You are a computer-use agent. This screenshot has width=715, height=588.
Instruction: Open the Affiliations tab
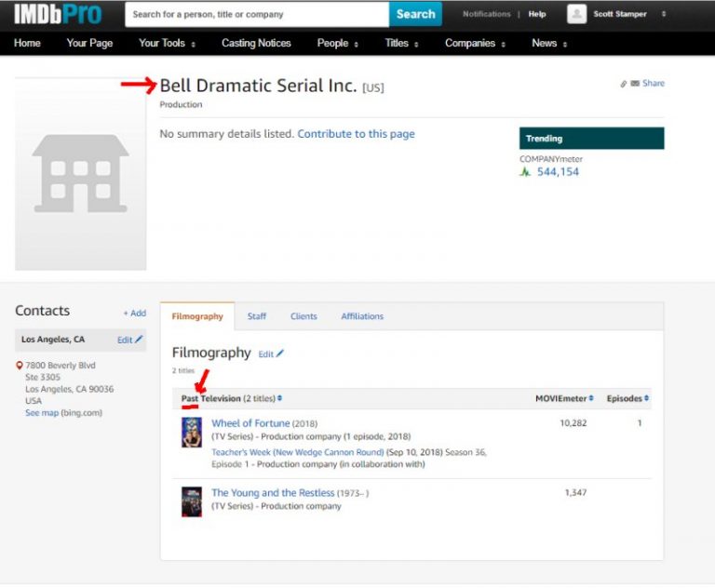pos(362,316)
